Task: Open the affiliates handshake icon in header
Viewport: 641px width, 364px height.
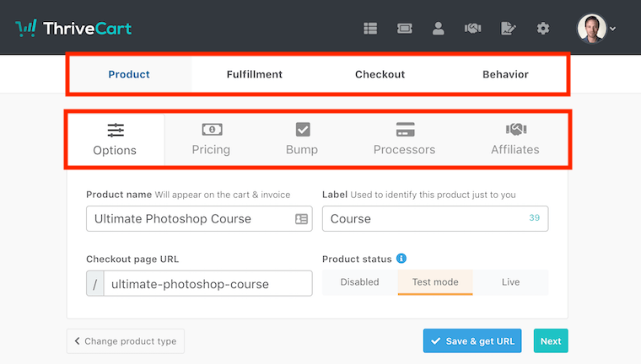Action: click(472, 28)
